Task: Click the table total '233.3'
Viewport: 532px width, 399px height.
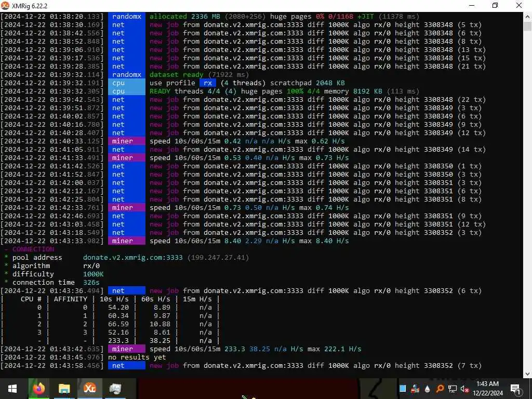Action: coord(118,341)
